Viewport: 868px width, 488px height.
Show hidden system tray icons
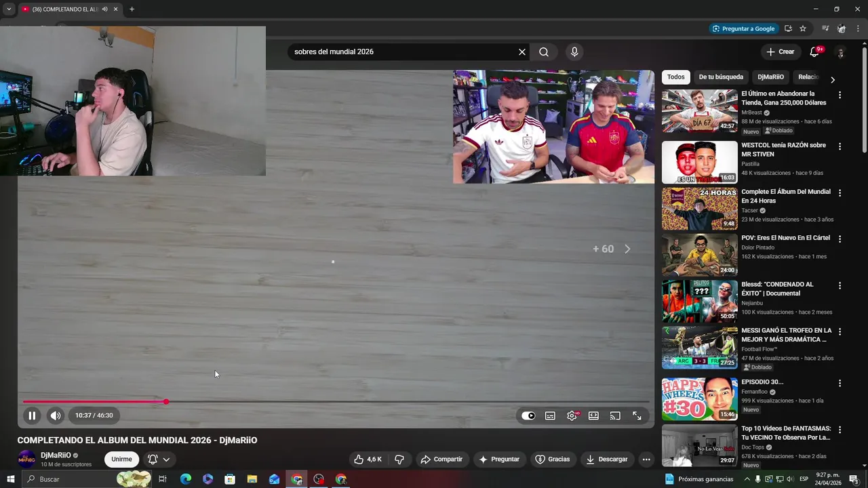click(747, 479)
